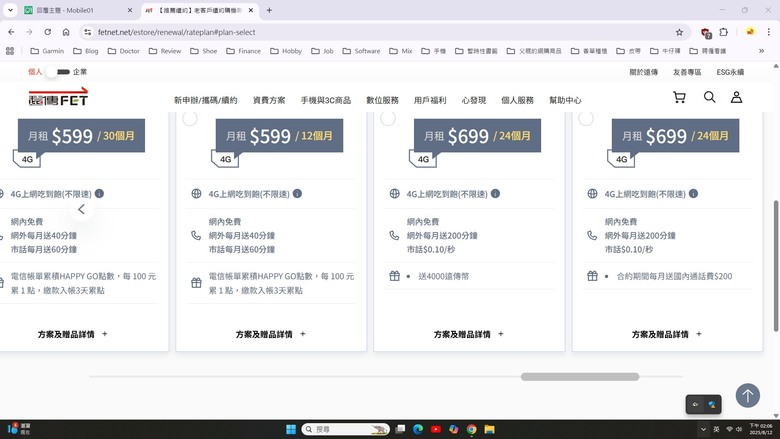Show more bookmarks with the double chevron
The image size is (780, 439).
tap(761, 51)
